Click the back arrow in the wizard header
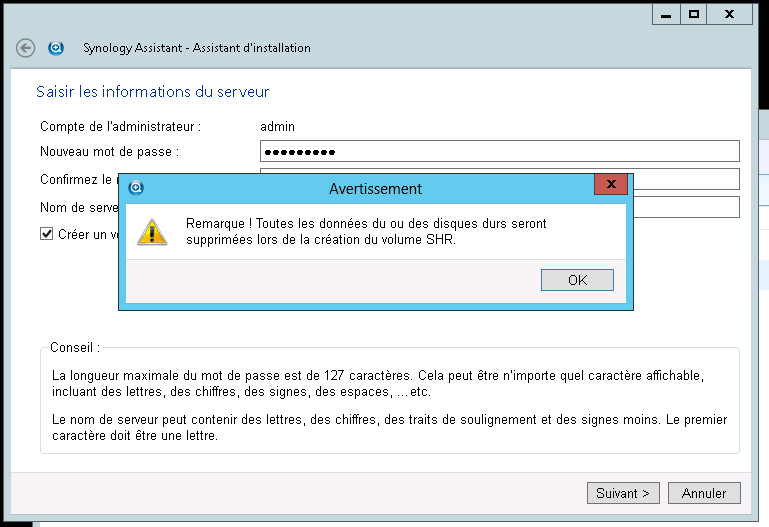 [26, 48]
